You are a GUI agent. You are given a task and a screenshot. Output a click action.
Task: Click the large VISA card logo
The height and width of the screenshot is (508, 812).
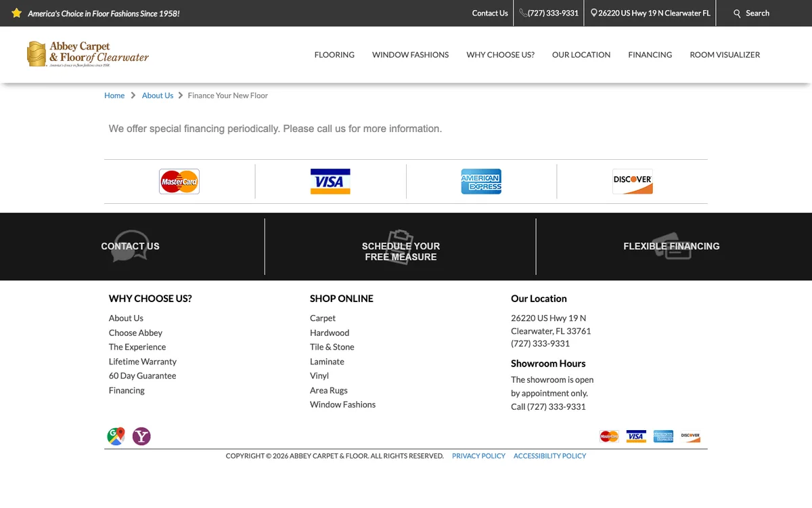pos(330,182)
